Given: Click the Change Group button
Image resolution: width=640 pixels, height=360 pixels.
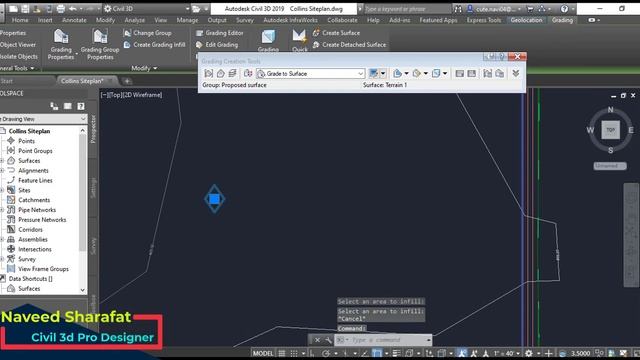Looking at the screenshot, I should (147, 33).
